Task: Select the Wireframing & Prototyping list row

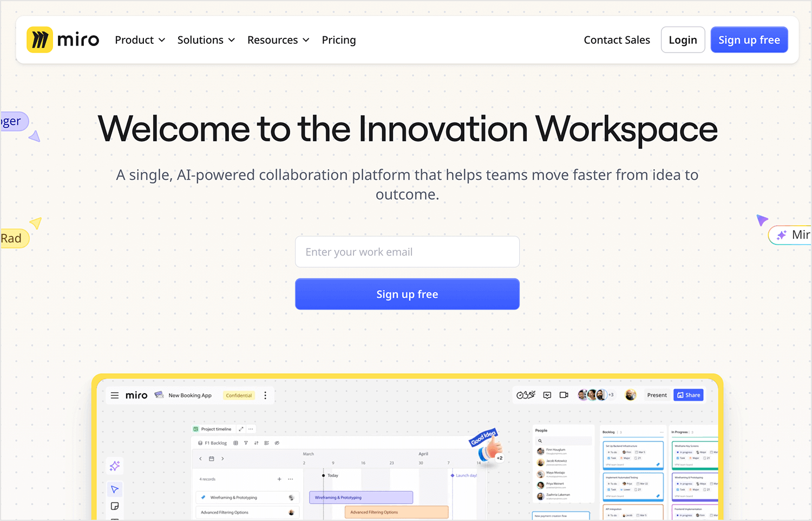Action: coord(247,497)
